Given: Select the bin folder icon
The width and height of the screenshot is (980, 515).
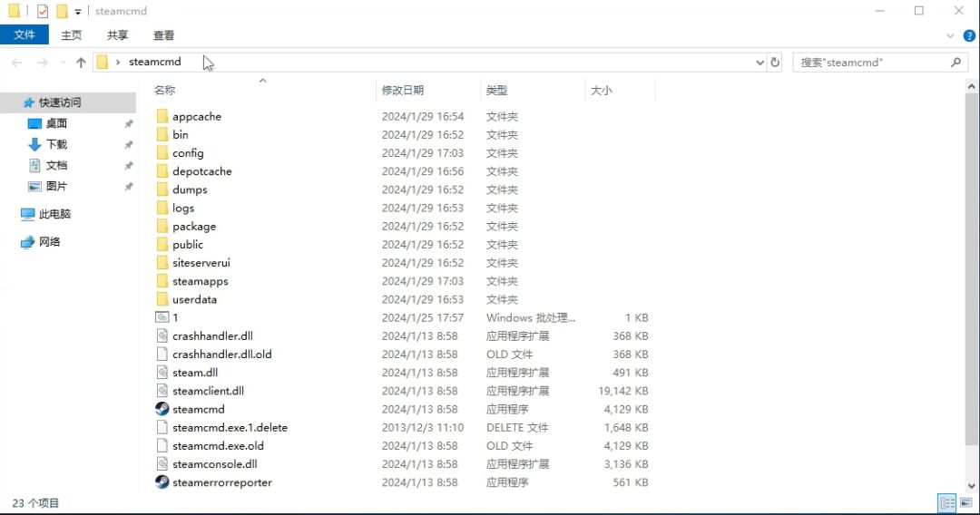Looking at the screenshot, I should click(162, 134).
